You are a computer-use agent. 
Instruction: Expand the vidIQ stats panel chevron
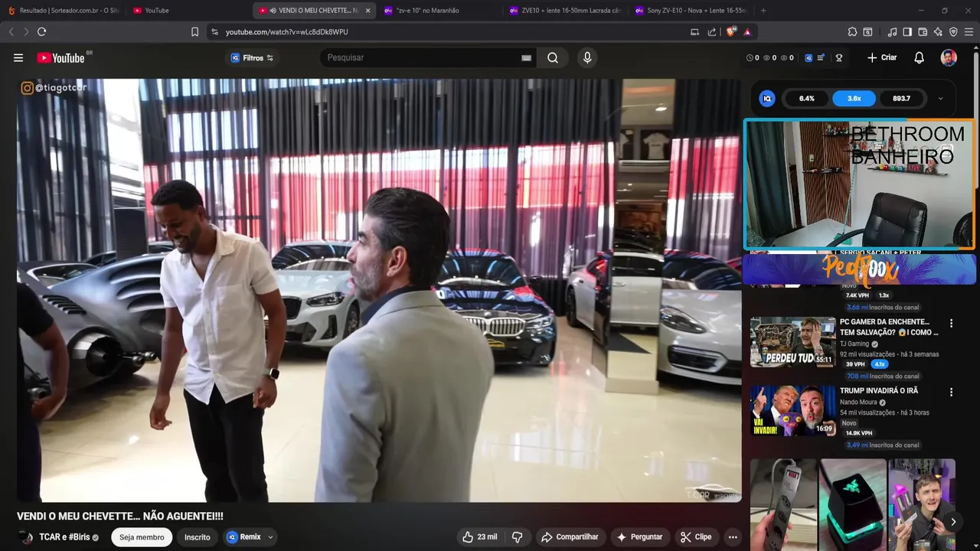coord(940,98)
